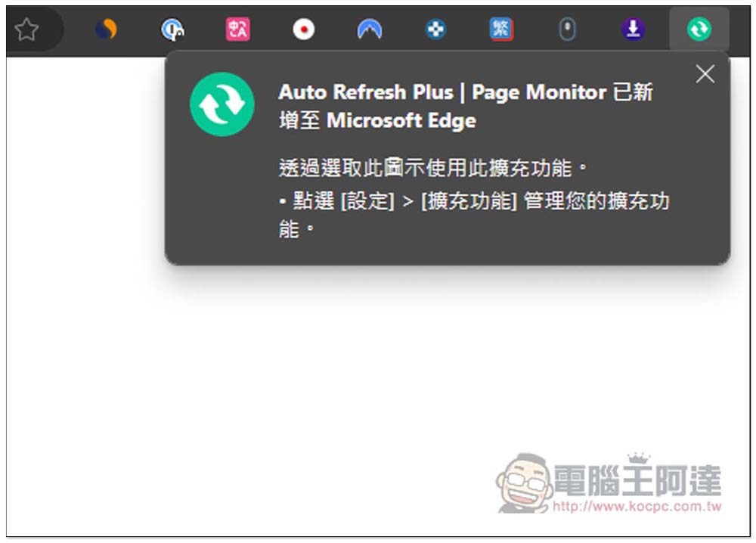Open the orange and navy crescent extension

pyautogui.click(x=107, y=29)
